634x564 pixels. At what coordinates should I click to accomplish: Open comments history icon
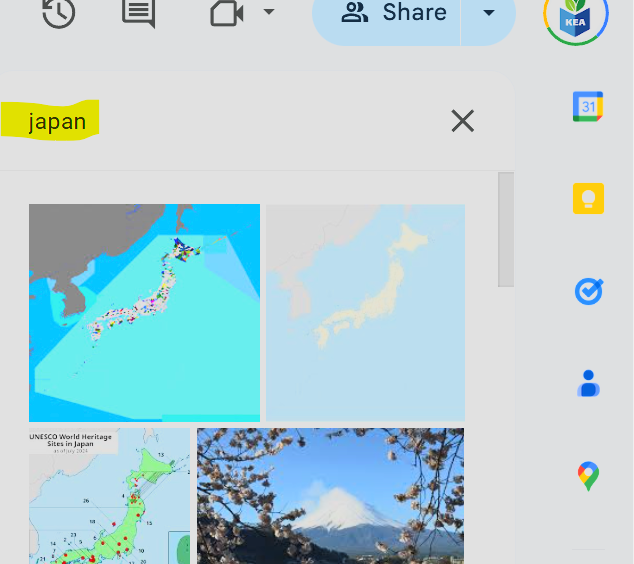pyautogui.click(x=139, y=13)
